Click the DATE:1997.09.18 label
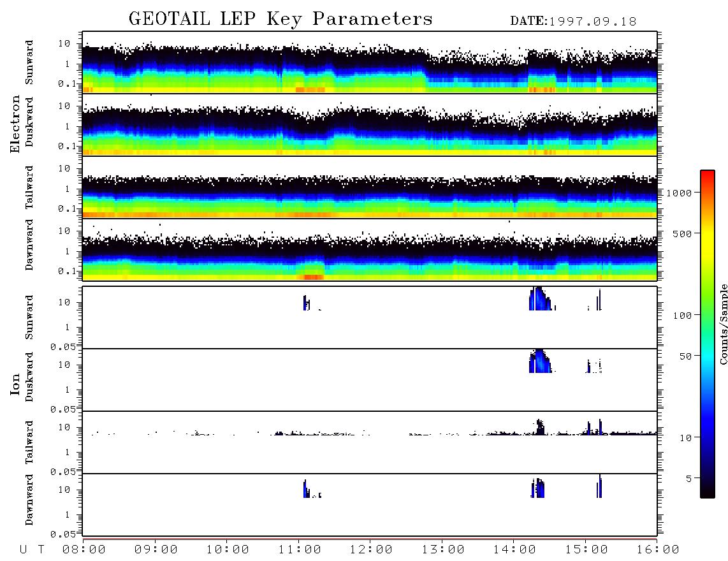Image resolution: width=728 pixels, height=561 pixels. click(x=573, y=22)
